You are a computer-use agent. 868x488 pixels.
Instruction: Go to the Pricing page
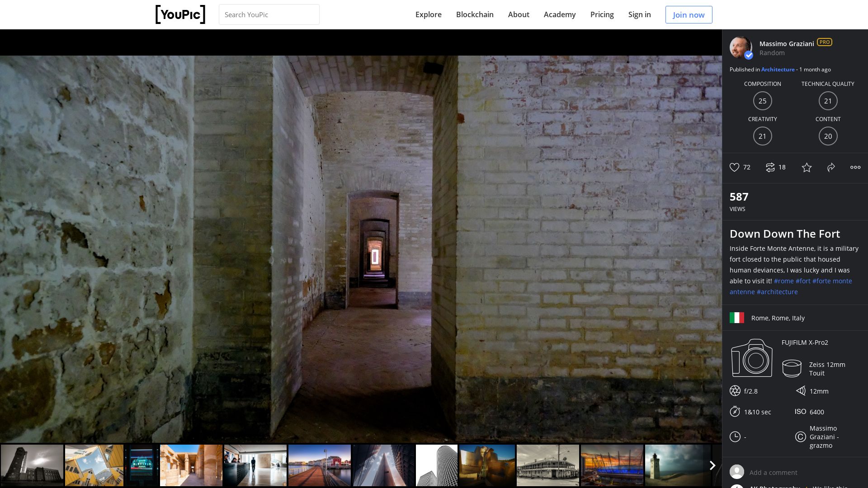(602, 14)
